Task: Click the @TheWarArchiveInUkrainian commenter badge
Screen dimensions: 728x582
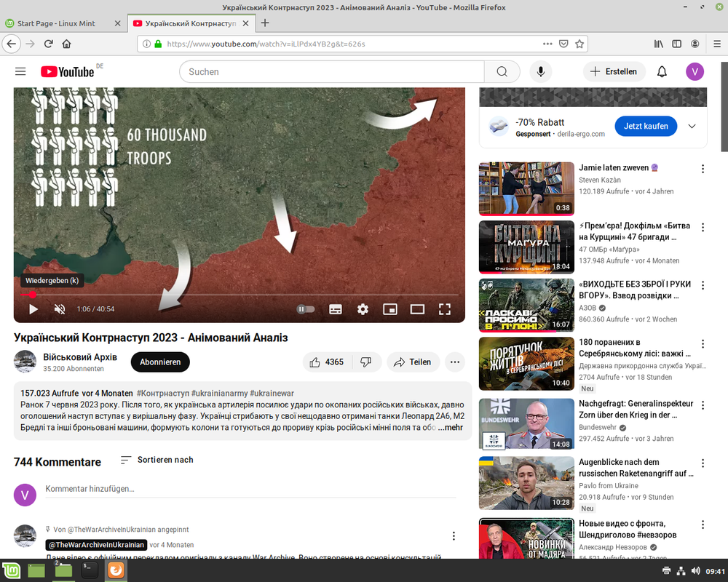Action: (x=96, y=545)
